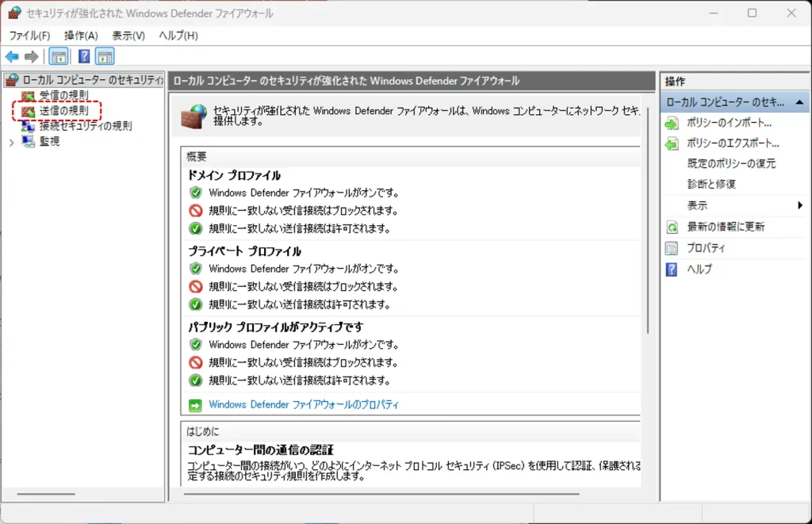Click the Forward arrow toolbar icon

tap(31, 56)
